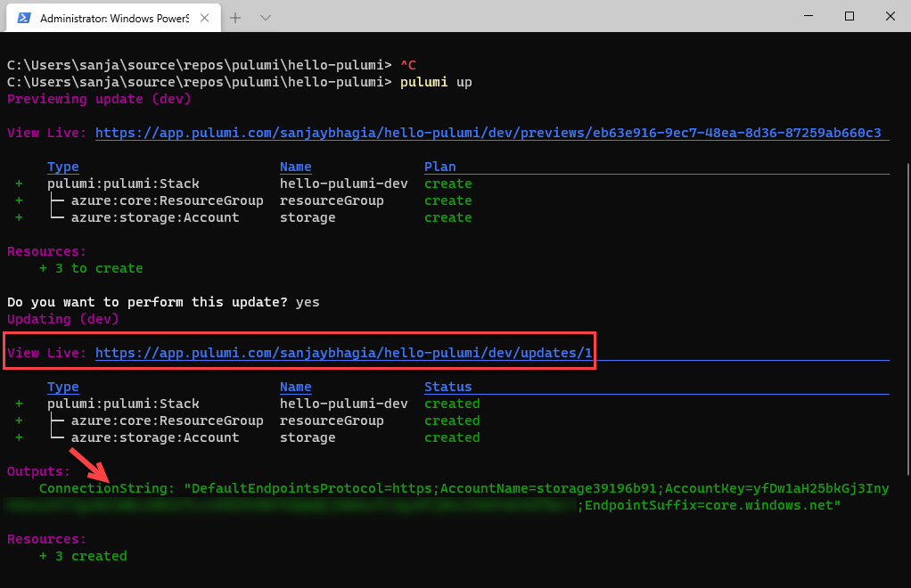Click 'azure:storage:Account' in the Status table
The height and width of the screenshot is (588, 911).
tap(155, 437)
